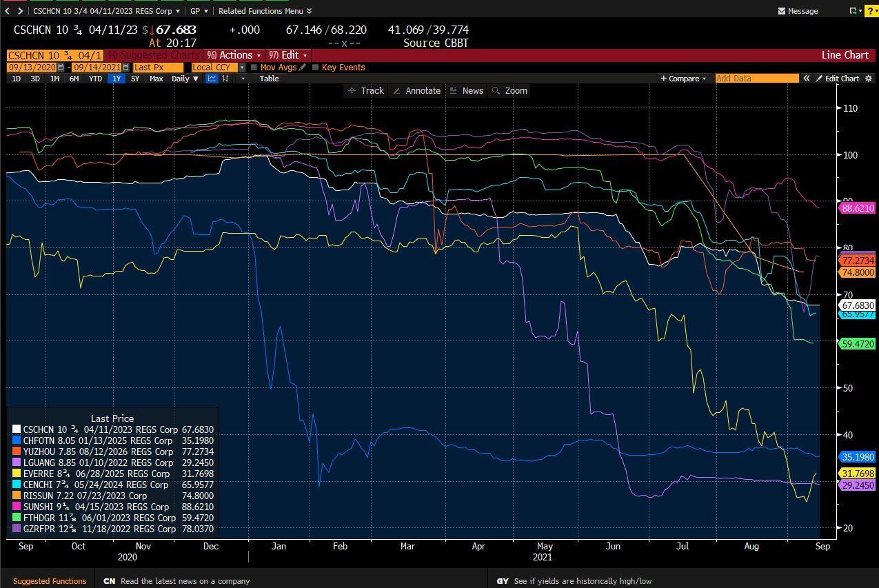Expand the Local CCY currency dropdown
This screenshot has height=588, width=879.
click(242, 68)
